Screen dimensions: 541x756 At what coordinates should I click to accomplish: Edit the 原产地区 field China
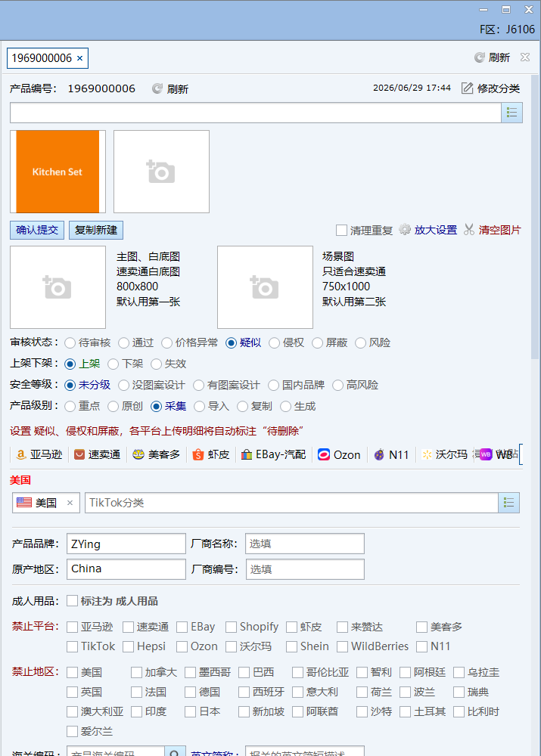(x=126, y=569)
